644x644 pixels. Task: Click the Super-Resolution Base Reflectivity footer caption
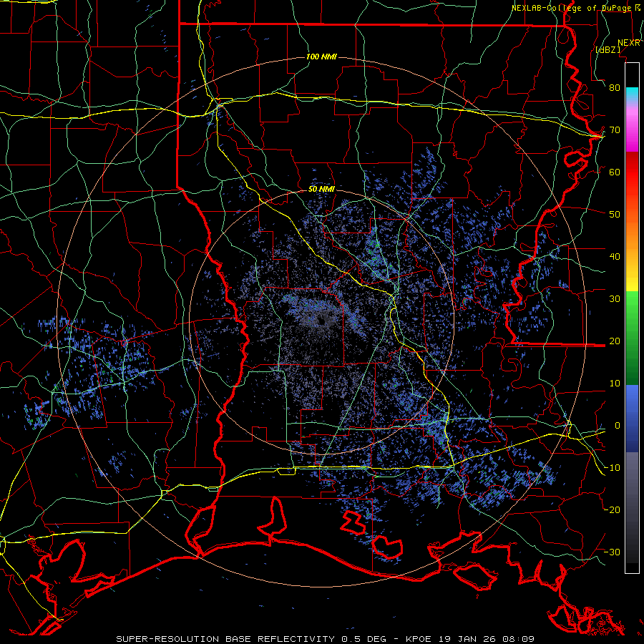click(326, 639)
